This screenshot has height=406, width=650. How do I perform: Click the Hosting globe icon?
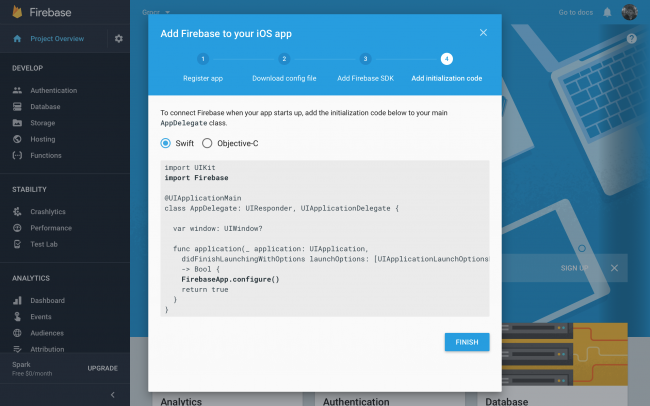[17, 139]
